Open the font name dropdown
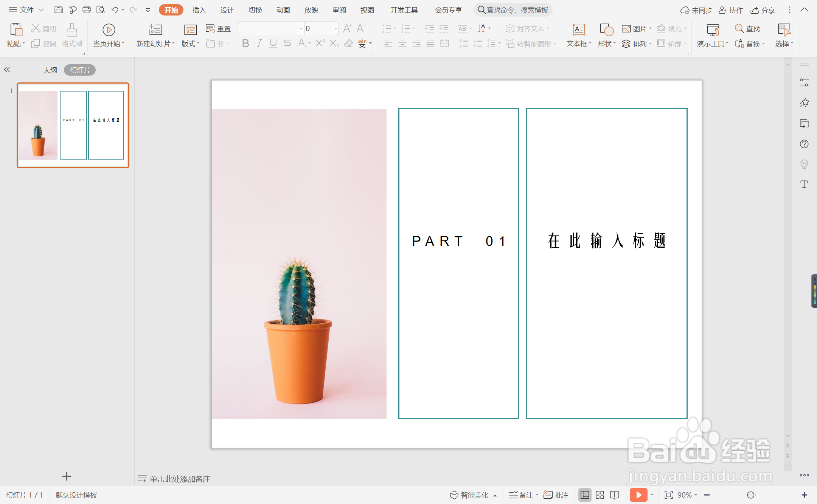 [x=301, y=28]
